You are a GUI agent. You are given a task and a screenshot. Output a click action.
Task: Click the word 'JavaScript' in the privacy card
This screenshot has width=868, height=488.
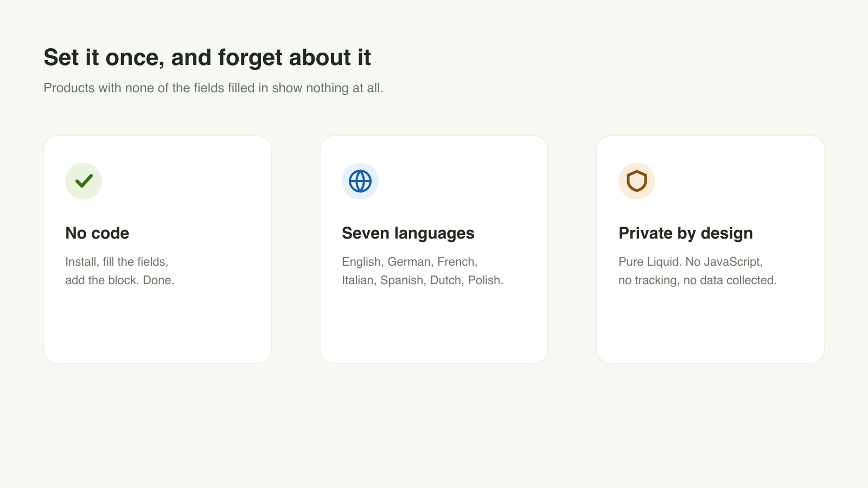point(732,262)
